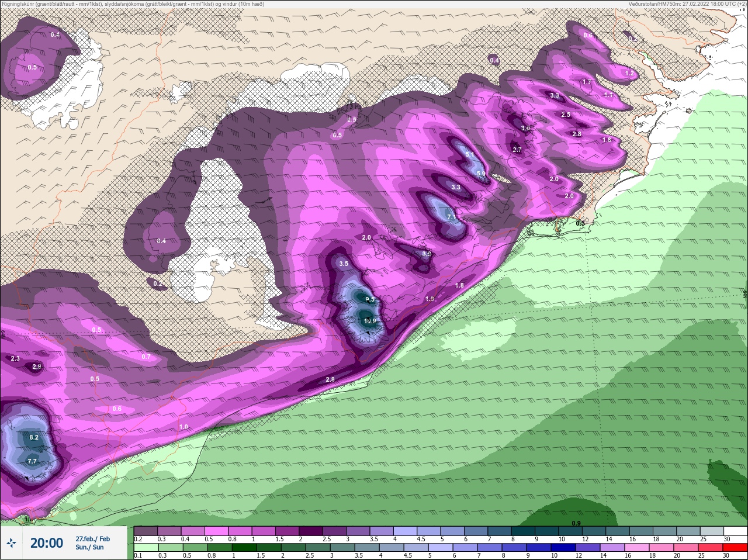
Task: Click the four-pointed star logo icon beside 20:00
Action: tap(11, 543)
